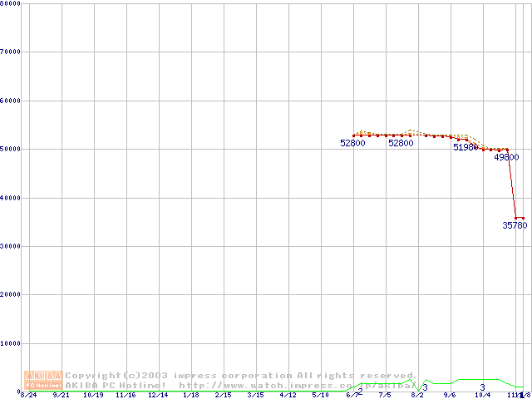Click the 80000 value on the price axis
This screenshot has width=532, height=399.
[10, 4]
